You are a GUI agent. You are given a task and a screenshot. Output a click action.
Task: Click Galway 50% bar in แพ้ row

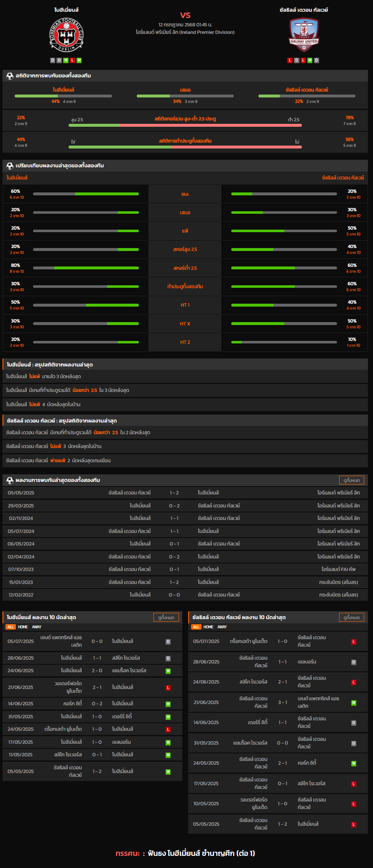coord(284,231)
